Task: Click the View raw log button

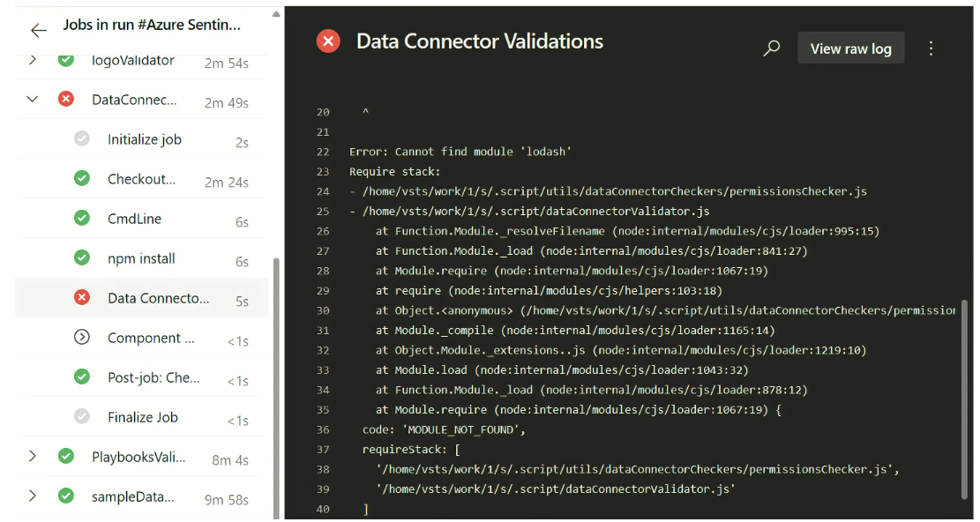Action: (850, 48)
